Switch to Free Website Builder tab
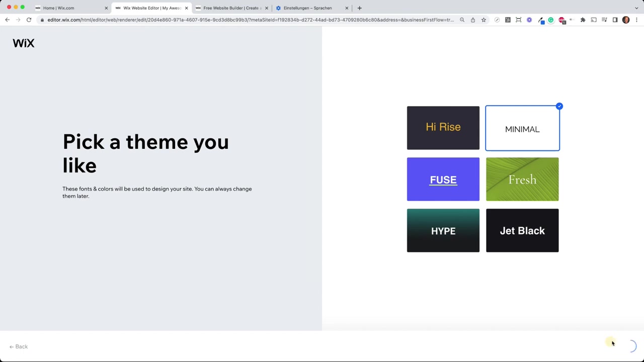Screen dimensions: 644x362 tap(231, 8)
